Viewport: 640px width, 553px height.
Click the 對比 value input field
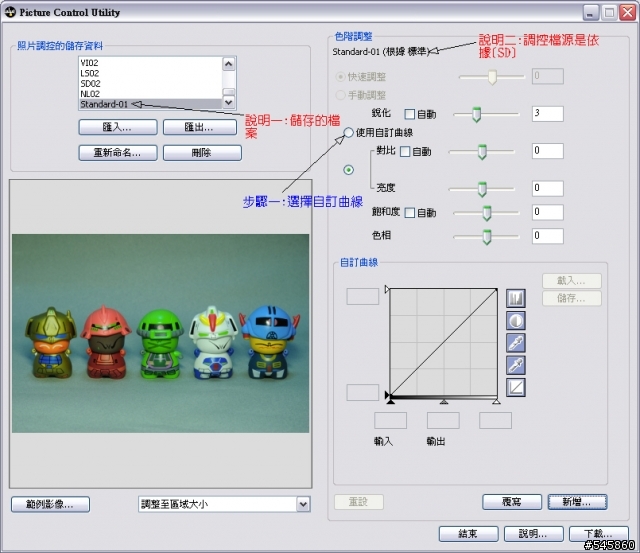[x=548, y=151]
